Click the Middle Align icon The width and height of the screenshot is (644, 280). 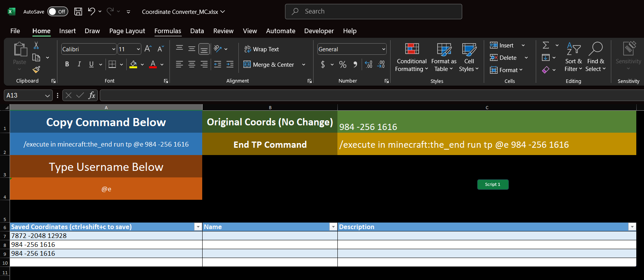[192, 49]
